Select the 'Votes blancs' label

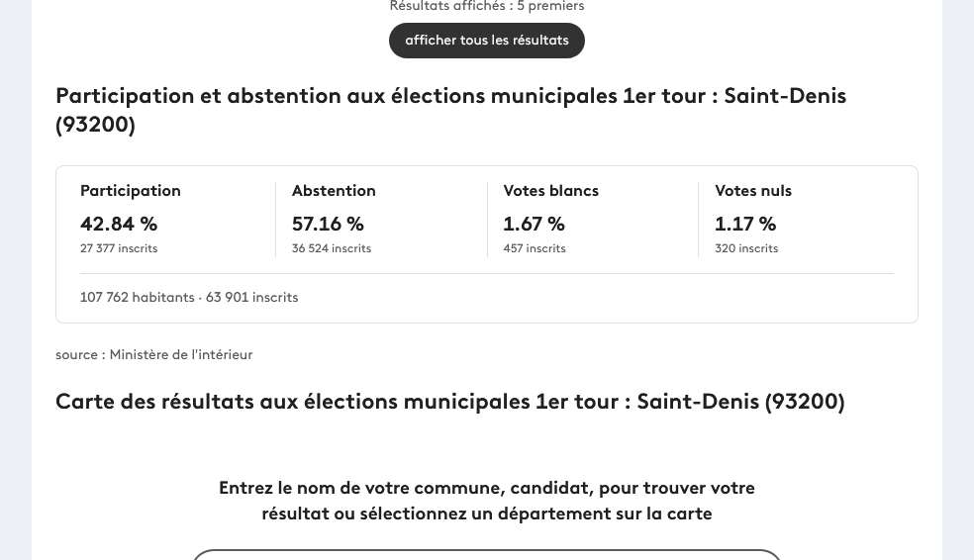point(551,191)
